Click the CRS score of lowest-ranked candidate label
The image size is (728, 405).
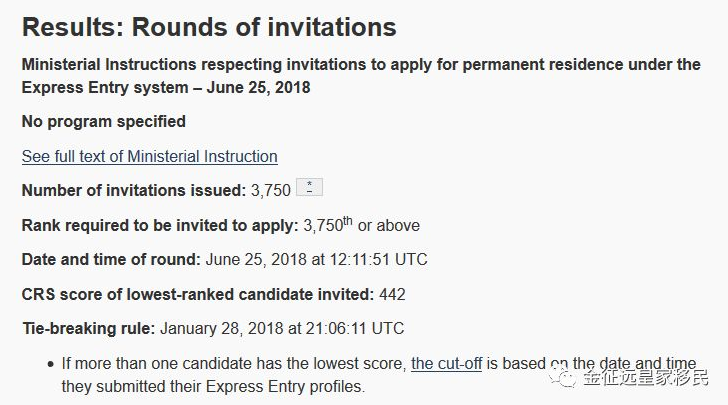(198, 294)
